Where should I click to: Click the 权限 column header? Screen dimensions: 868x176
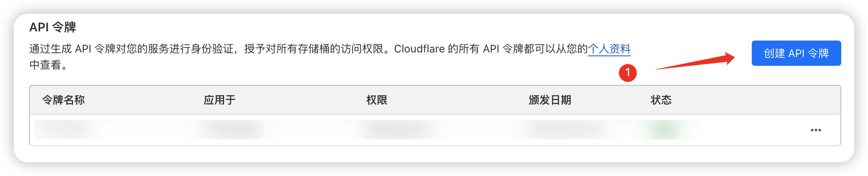click(x=377, y=100)
